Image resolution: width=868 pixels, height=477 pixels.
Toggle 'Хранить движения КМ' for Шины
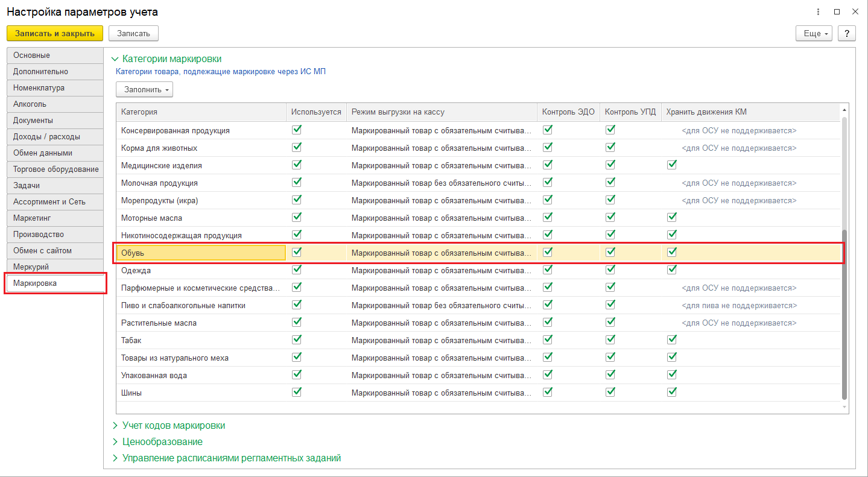672,392
